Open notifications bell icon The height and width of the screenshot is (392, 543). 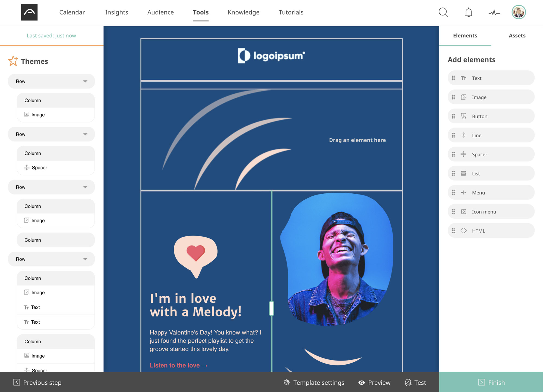tap(469, 12)
